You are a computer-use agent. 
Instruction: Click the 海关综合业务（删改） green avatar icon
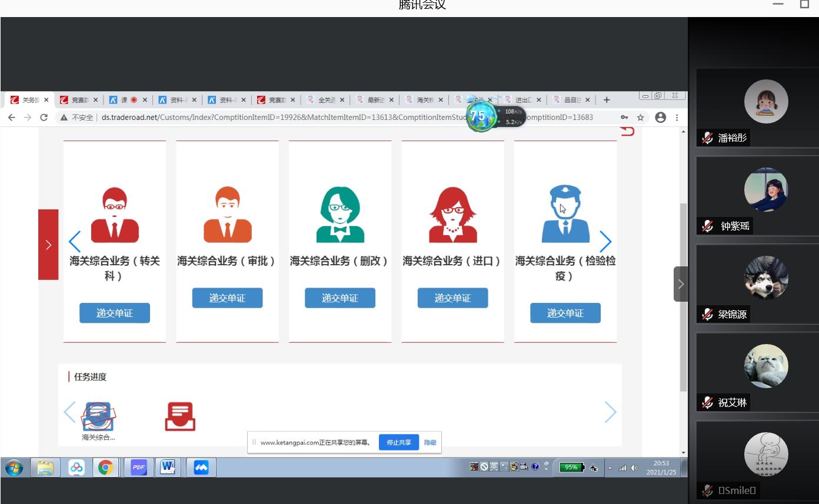click(x=340, y=215)
